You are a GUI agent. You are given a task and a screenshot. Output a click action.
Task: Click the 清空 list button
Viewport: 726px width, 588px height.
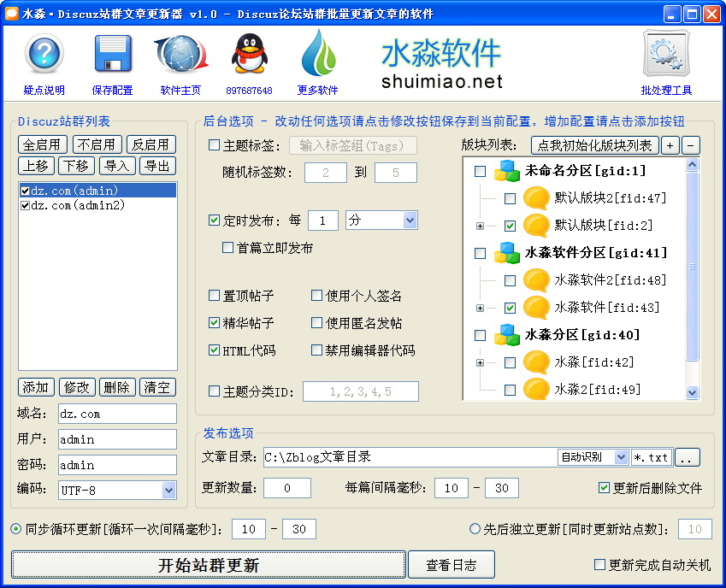point(157,387)
